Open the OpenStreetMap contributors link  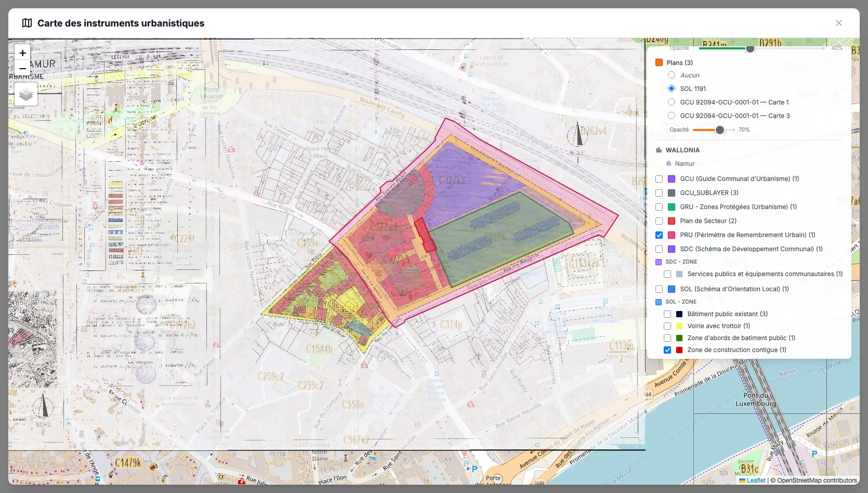point(817,481)
